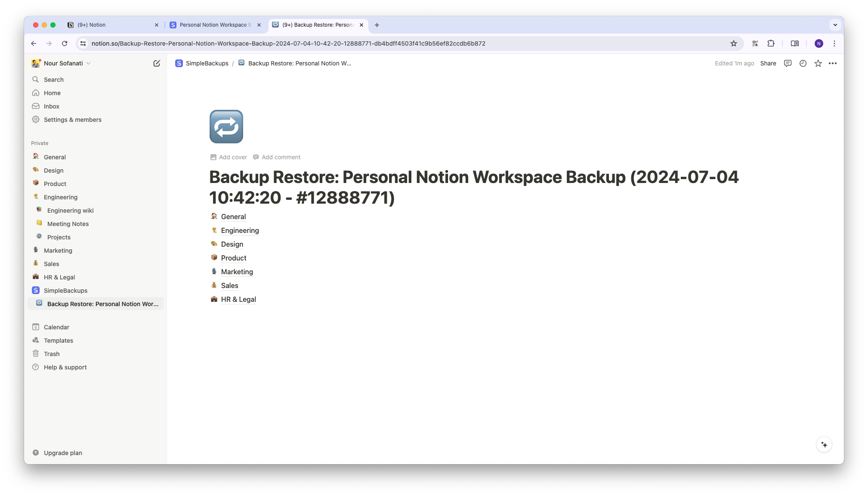
Task: Open Calendar from the sidebar
Action: (x=56, y=327)
